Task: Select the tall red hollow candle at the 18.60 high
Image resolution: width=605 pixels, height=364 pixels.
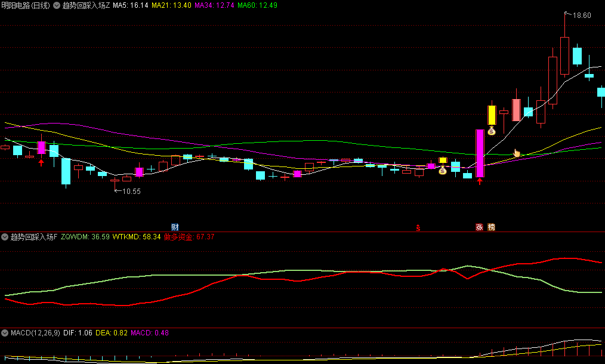Action: point(564,55)
